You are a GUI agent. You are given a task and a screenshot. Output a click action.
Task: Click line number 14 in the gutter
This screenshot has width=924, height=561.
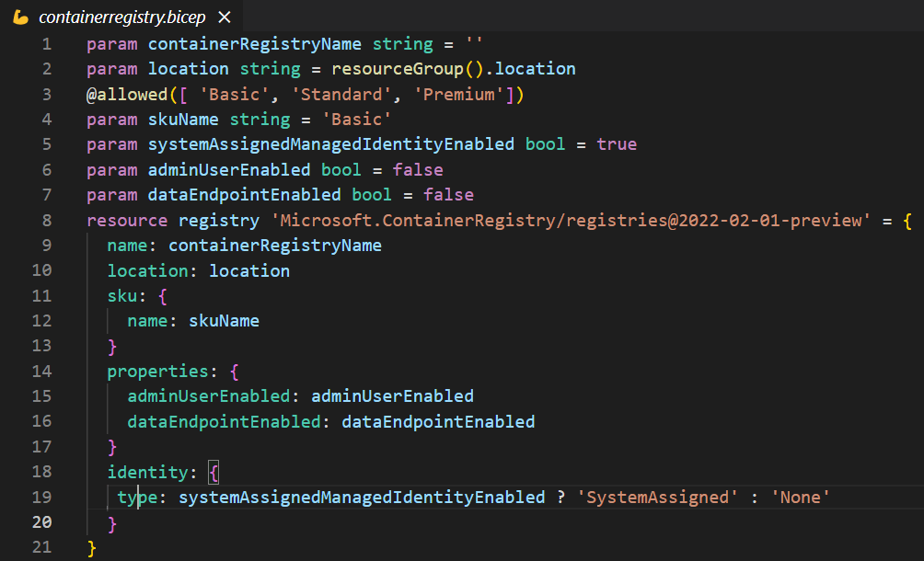point(41,372)
